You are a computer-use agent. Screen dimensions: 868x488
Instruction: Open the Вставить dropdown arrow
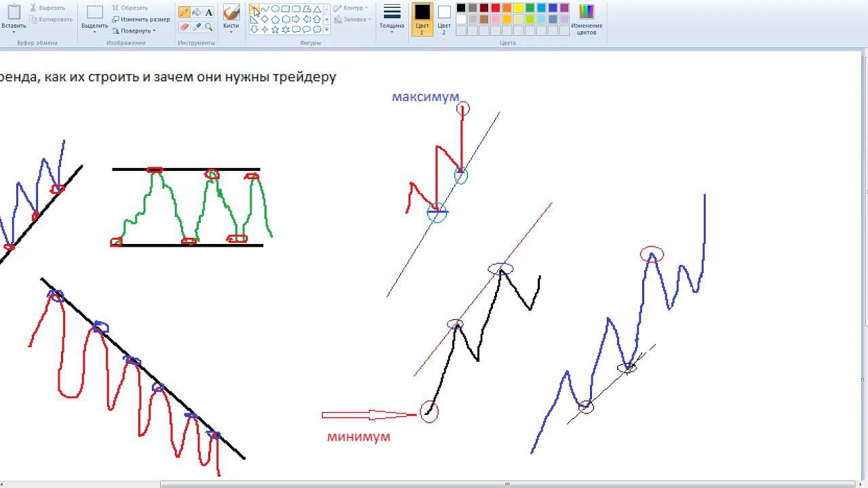click(x=14, y=32)
